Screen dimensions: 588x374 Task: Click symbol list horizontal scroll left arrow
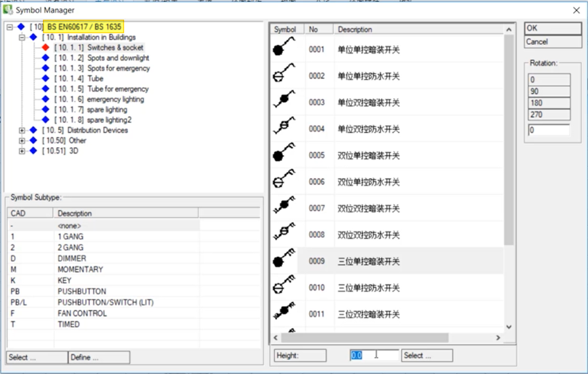point(276,337)
